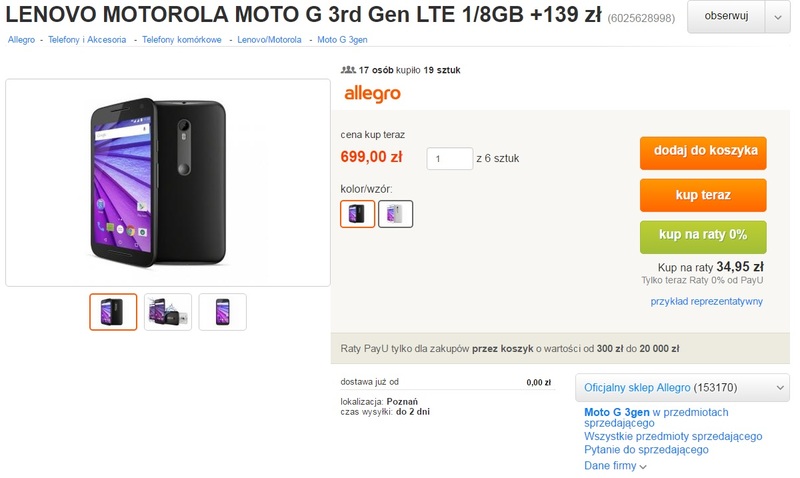Open przykład reprezentatywny link
The image size is (800, 478).
pyautogui.click(x=706, y=301)
